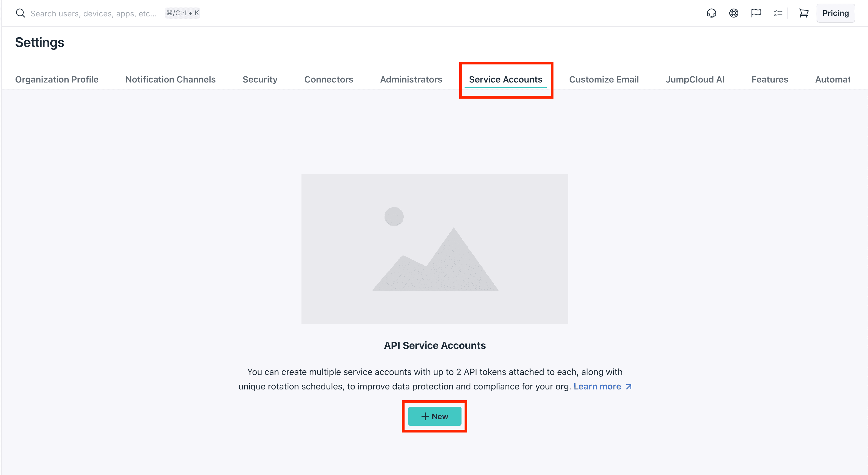Click the placeholder image illustration
This screenshot has height=475, width=868.
tap(434, 249)
